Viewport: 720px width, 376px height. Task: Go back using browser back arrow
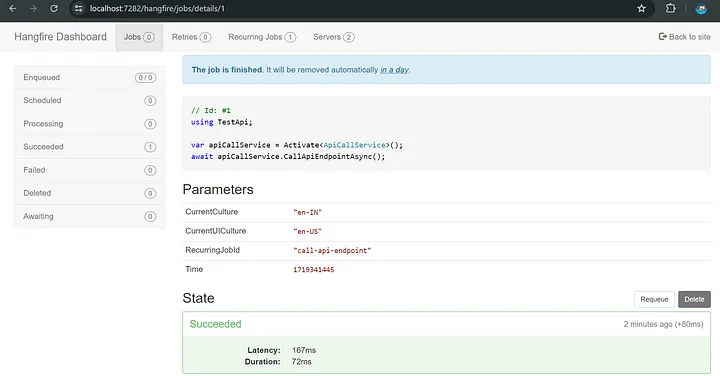(x=12, y=8)
